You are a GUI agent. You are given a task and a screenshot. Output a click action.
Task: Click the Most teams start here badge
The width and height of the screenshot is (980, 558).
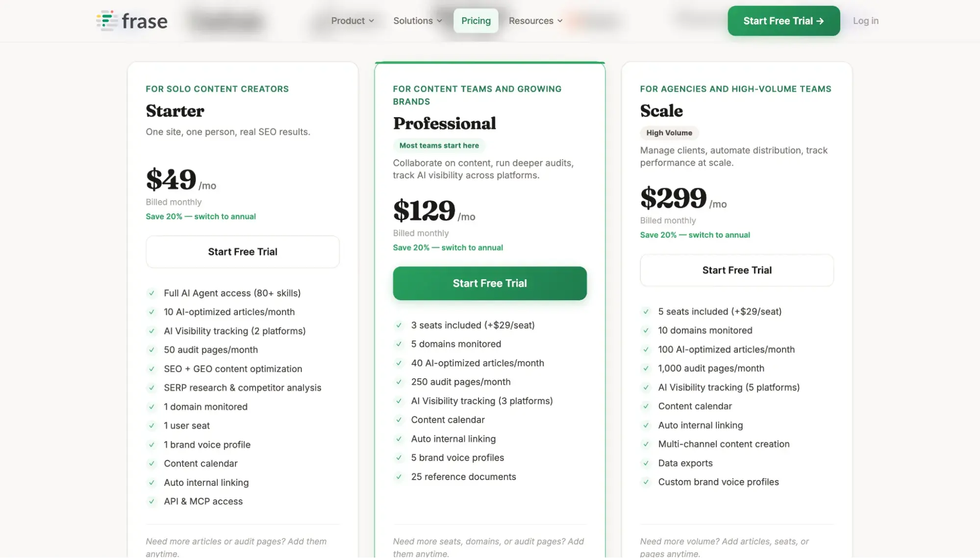[x=439, y=146]
